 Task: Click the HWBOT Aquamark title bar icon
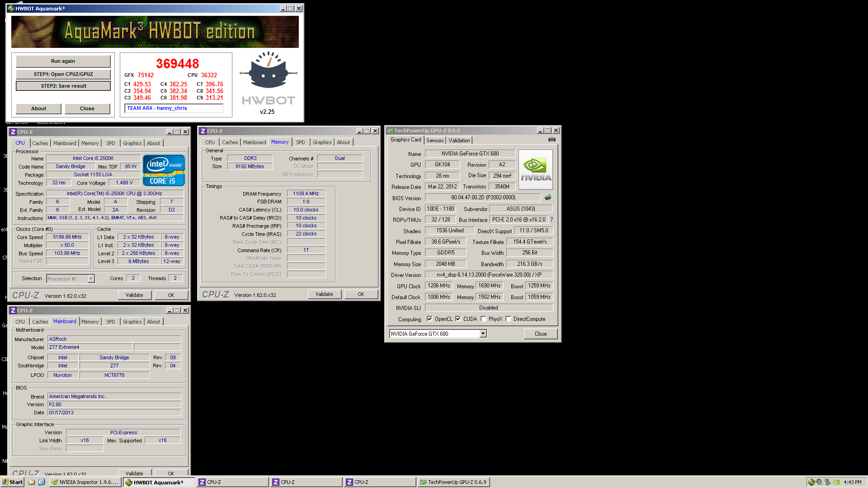click(11, 9)
